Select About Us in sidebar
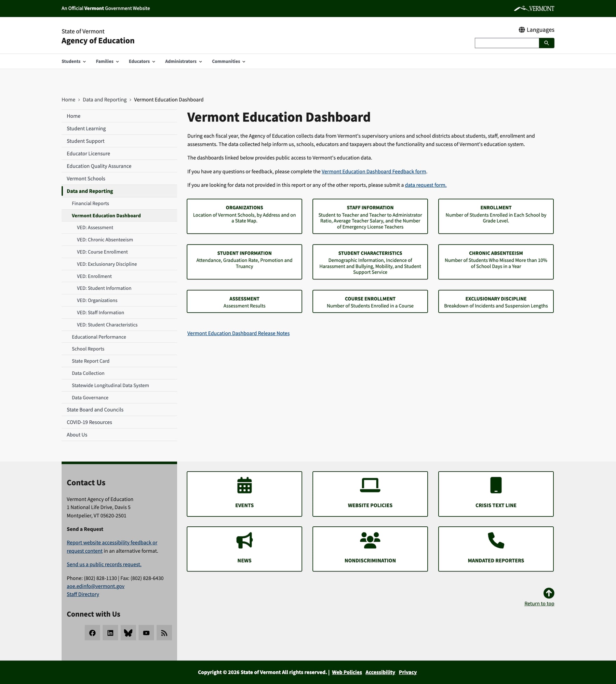The width and height of the screenshot is (616, 684). point(119,435)
